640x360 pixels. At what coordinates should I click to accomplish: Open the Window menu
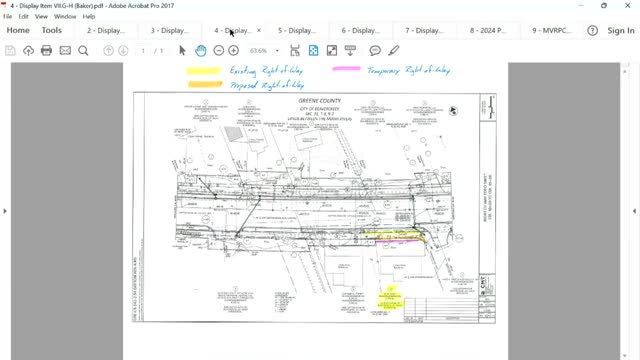(65, 16)
